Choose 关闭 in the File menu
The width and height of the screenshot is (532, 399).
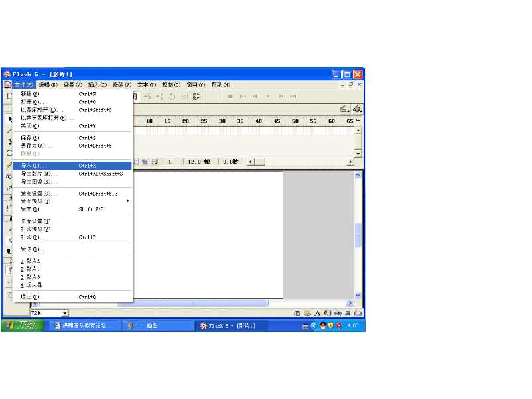72,126
